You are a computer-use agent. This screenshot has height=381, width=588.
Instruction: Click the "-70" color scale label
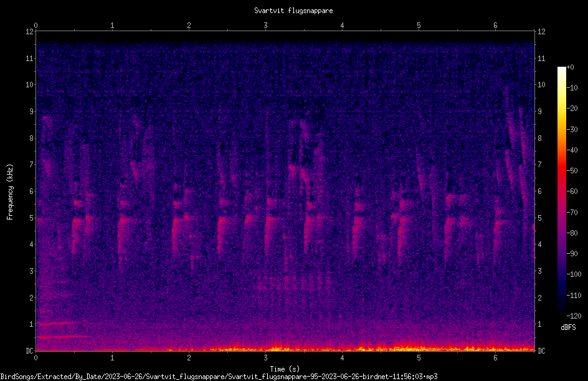click(x=572, y=213)
